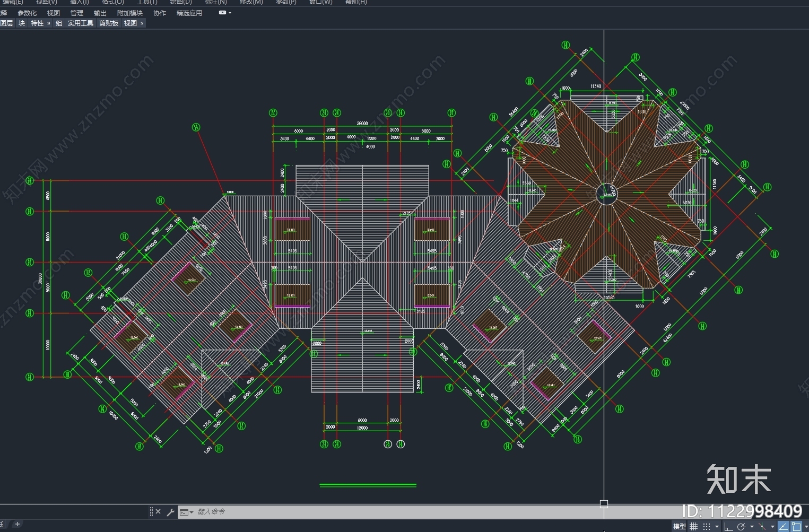Open the 标注(N) menu
Viewport: 809px width, 532px height.
pyautogui.click(x=216, y=2)
